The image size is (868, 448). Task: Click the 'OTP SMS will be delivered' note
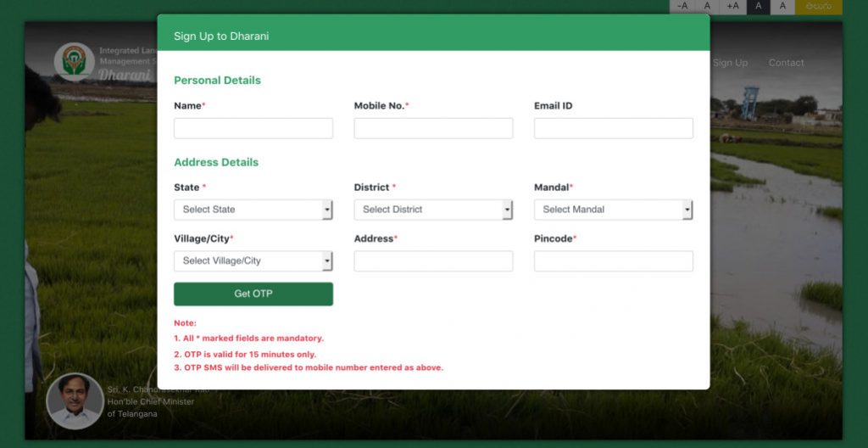click(309, 367)
